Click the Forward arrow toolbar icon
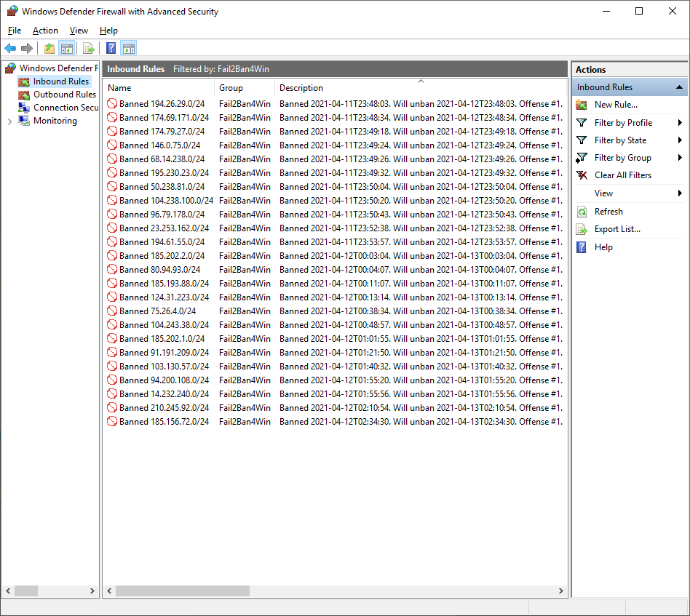Viewport: 690px width, 616px height. [27, 49]
